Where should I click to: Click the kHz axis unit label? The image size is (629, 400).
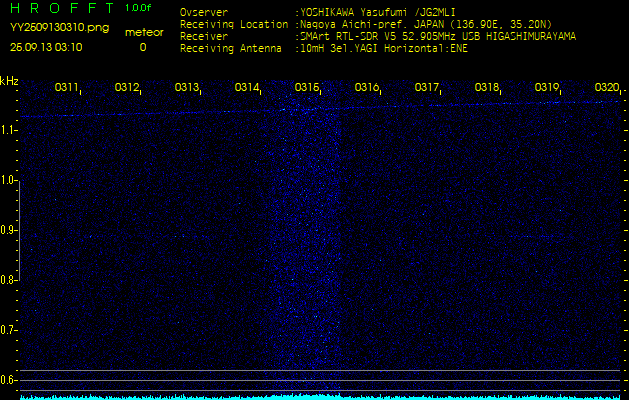coord(9,81)
